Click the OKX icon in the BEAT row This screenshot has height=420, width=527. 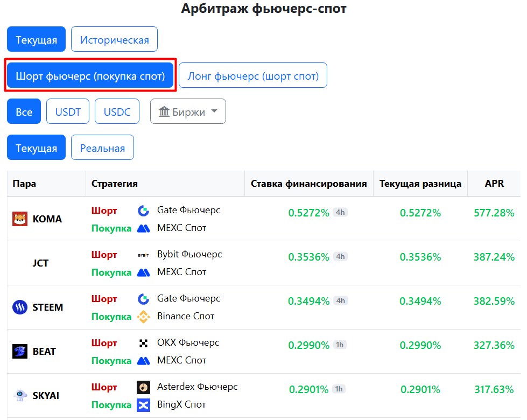click(144, 343)
